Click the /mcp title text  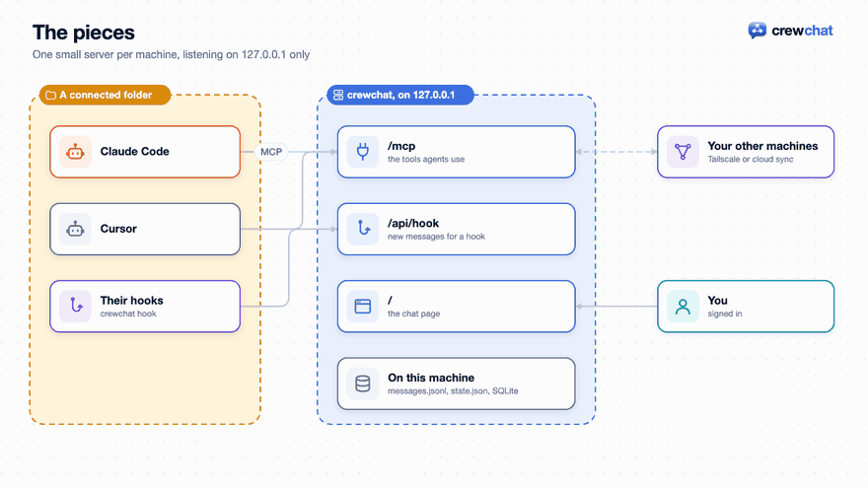401,146
